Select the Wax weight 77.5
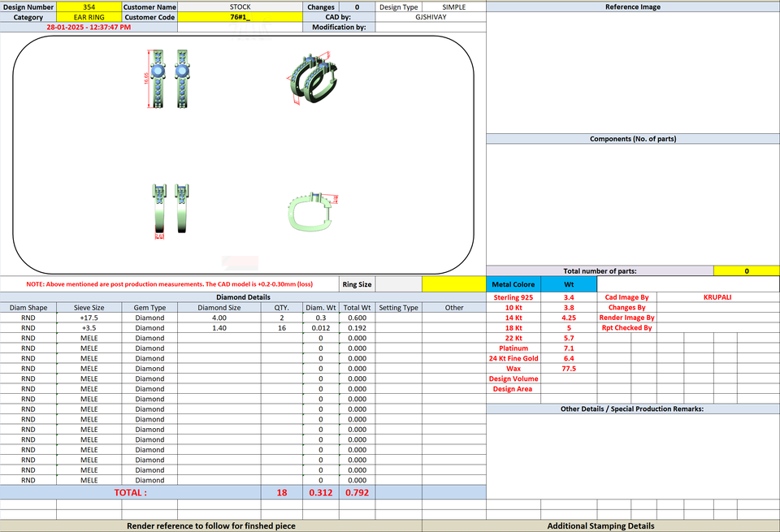The height and width of the screenshot is (532, 780). point(569,369)
